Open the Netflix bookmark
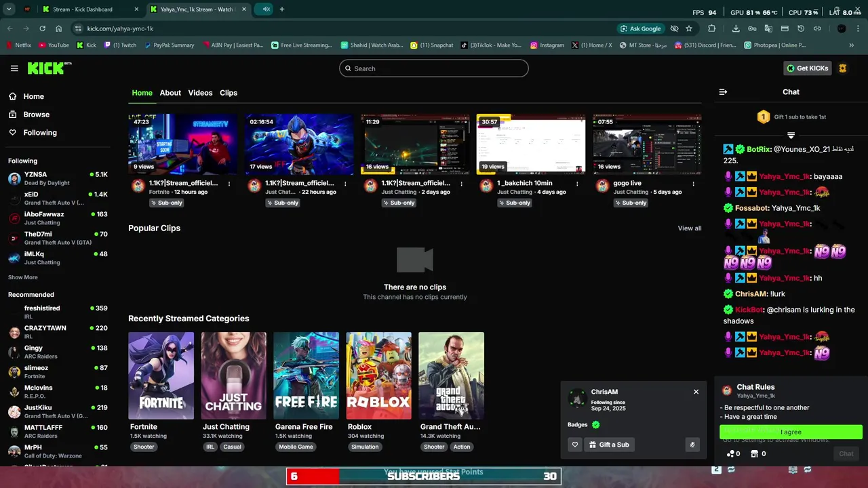The image size is (868, 488). coord(18,45)
